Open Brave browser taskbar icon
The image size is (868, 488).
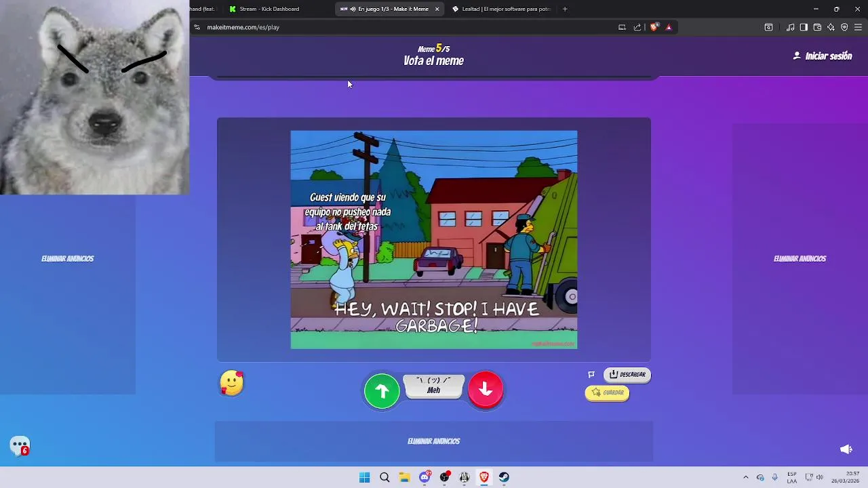pos(484,477)
